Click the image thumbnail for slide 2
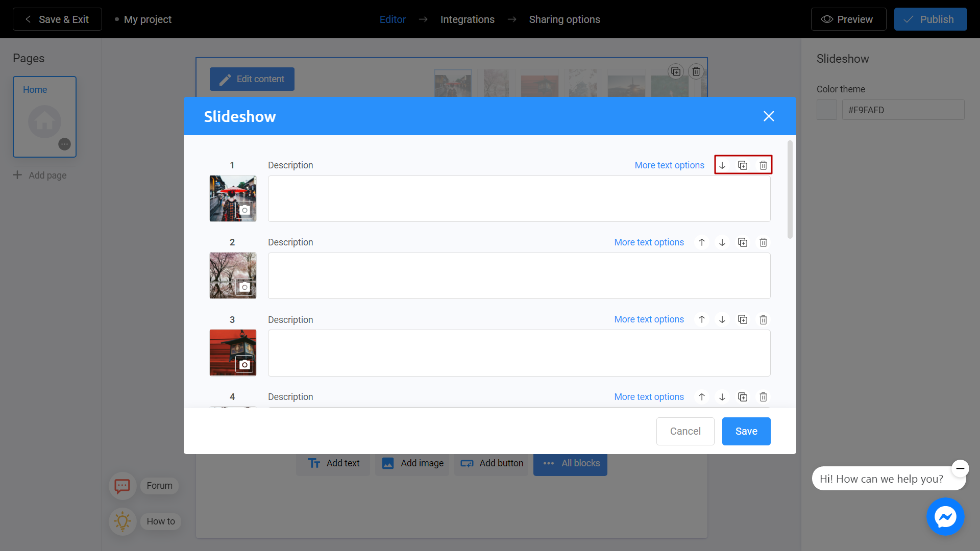Image resolution: width=980 pixels, height=551 pixels. pyautogui.click(x=232, y=275)
